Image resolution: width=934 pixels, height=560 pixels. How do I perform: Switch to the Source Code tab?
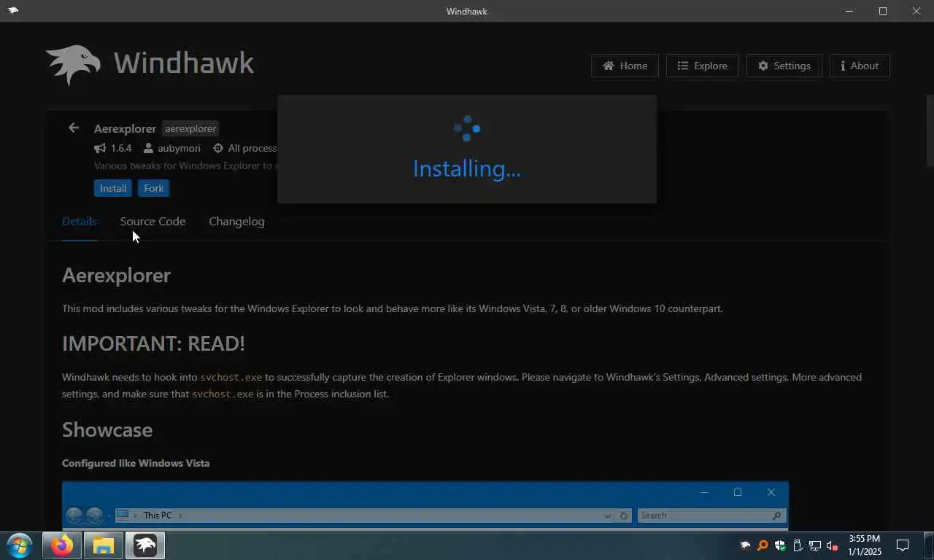(153, 222)
